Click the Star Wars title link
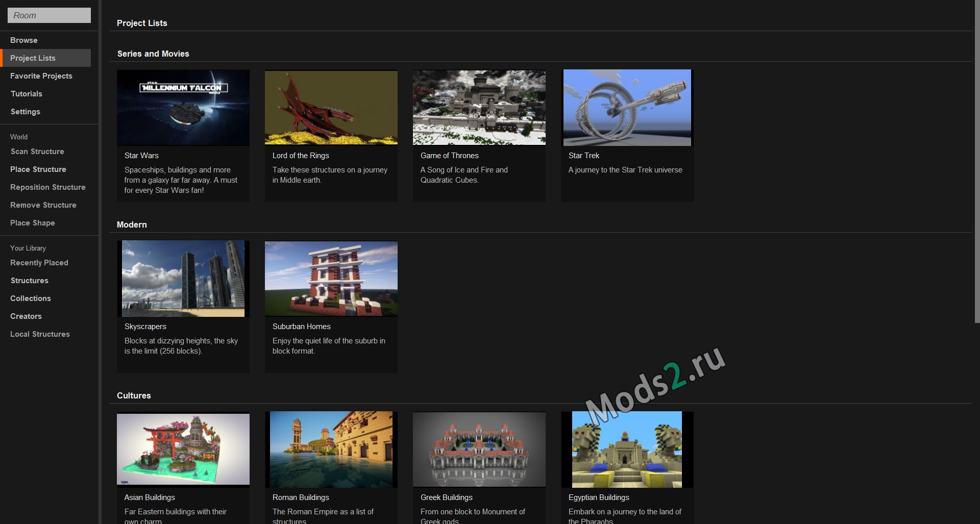This screenshot has height=524, width=980. coord(141,156)
